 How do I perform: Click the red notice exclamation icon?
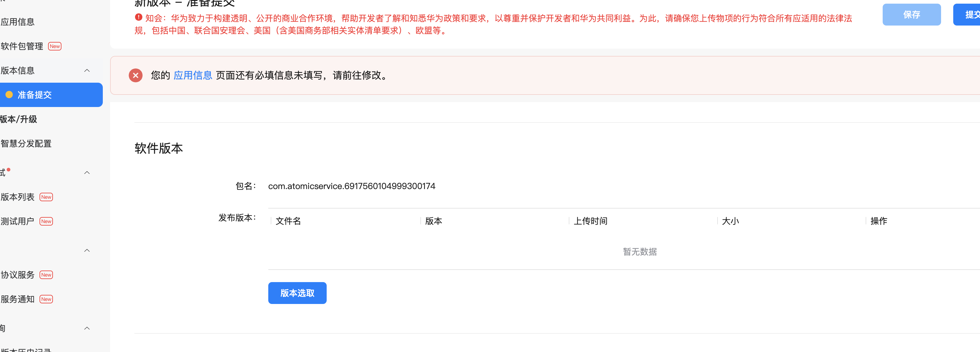pyautogui.click(x=138, y=18)
